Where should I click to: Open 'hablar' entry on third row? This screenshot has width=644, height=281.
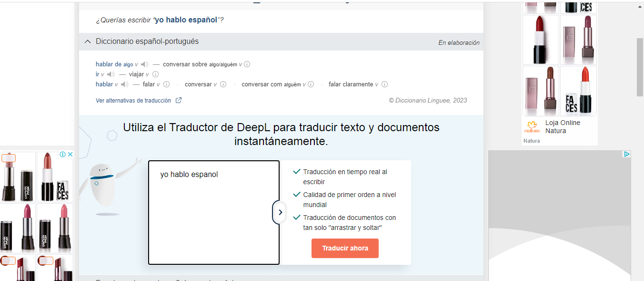click(104, 84)
